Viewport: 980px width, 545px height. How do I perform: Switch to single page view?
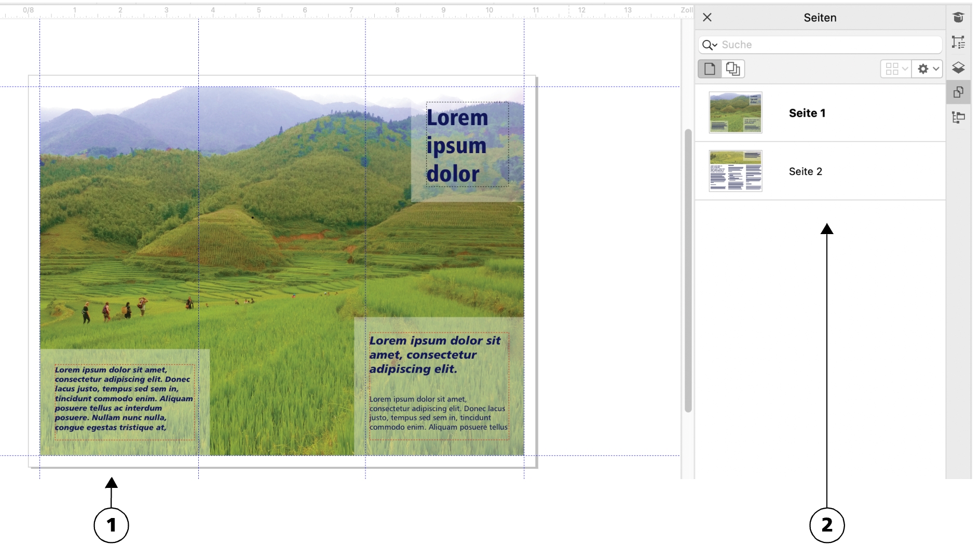[x=710, y=69]
